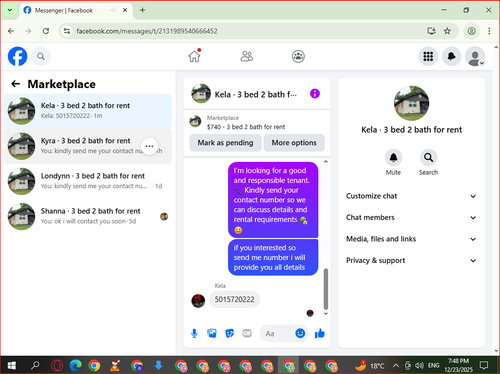Reload the page in Chrome
The width and height of the screenshot is (500, 374).
46,31
